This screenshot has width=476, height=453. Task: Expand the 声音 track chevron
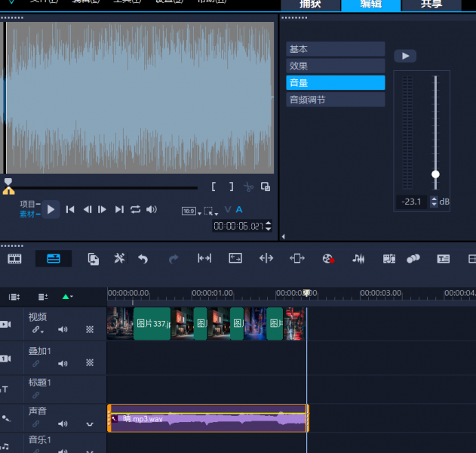90,424
